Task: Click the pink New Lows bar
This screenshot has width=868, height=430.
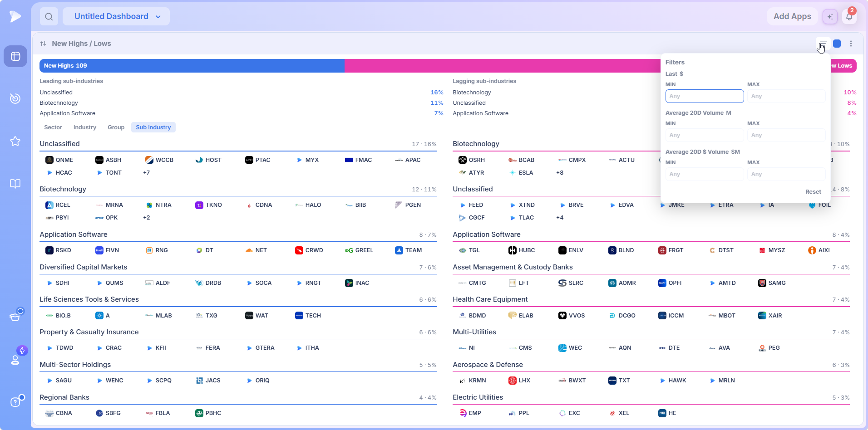Action: pos(601,66)
